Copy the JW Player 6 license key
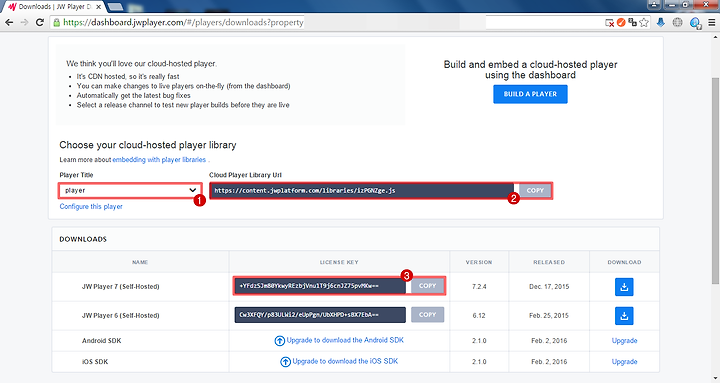 tap(428, 315)
